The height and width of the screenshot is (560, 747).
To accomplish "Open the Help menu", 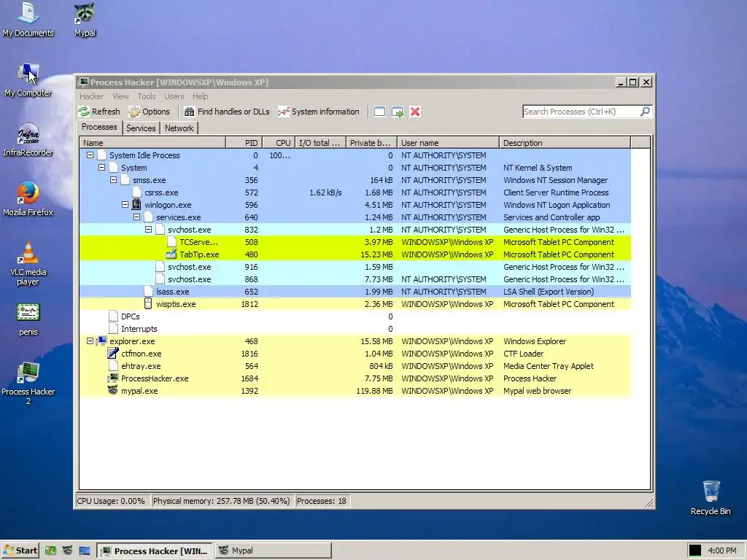I will 200,96.
